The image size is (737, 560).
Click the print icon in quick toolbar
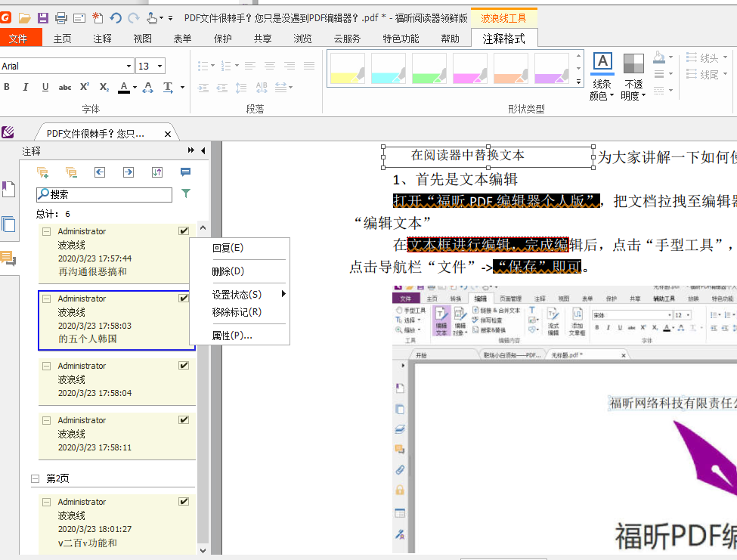[x=61, y=17]
